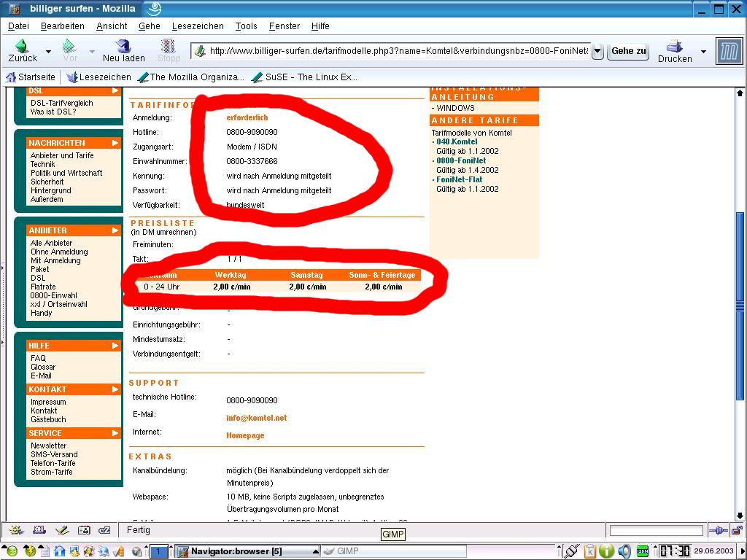Screen dimensions: 747x560
Task: Open the DSL-Tarifvergleich sidebar link
Action: point(62,103)
